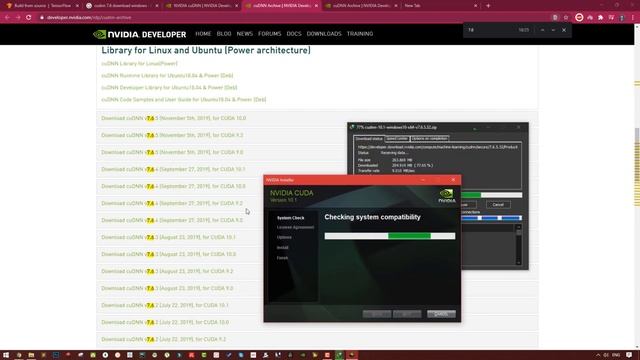This screenshot has width=640, height=360.
Task: Open File Explorer from the taskbar
Action: click(x=31, y=355)
